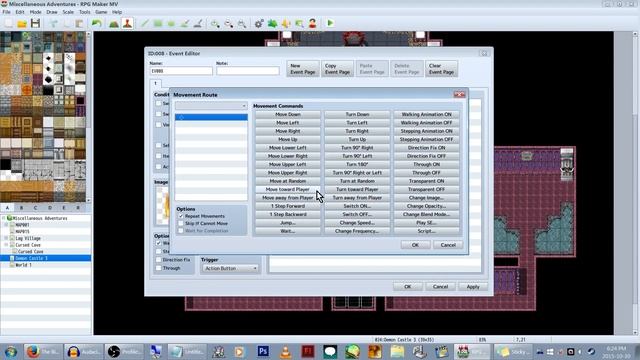Select the Shadow Pen tool

[x=198, y=23]
